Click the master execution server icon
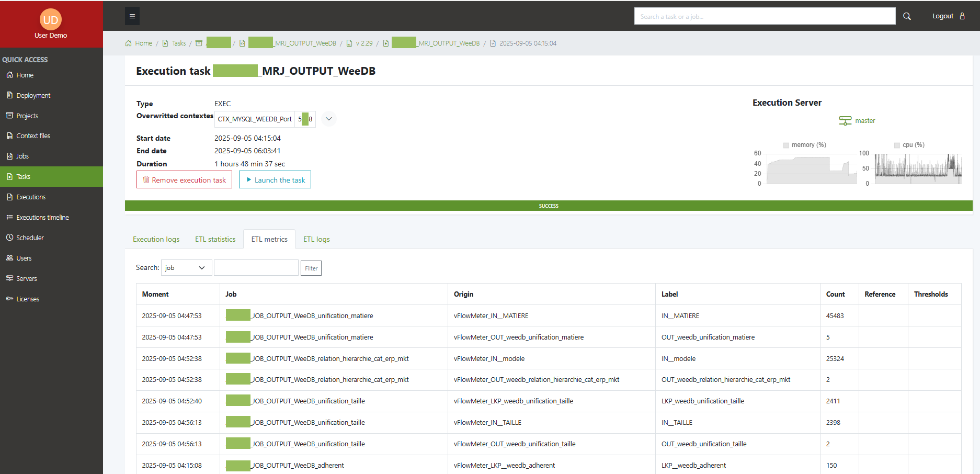The height and width of the screenshot is (474, 980). coord(845,120)
